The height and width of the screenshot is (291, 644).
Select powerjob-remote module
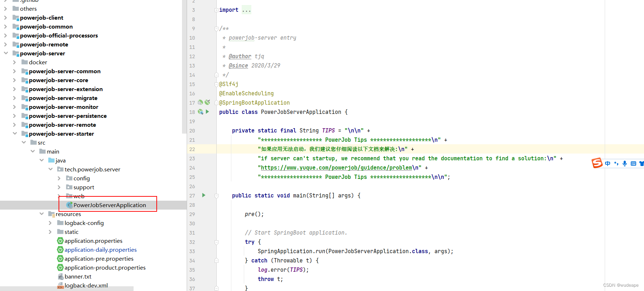point(44,44)
